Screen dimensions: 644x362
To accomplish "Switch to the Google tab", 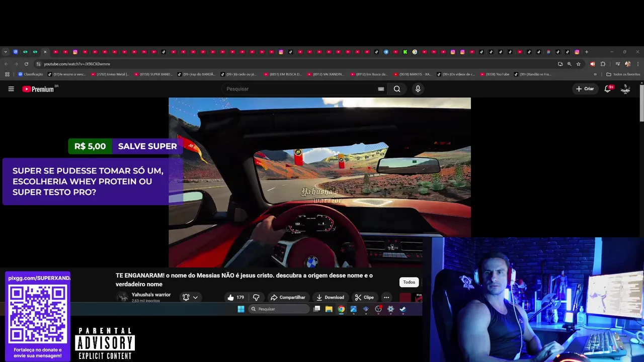I will (415, 52).
